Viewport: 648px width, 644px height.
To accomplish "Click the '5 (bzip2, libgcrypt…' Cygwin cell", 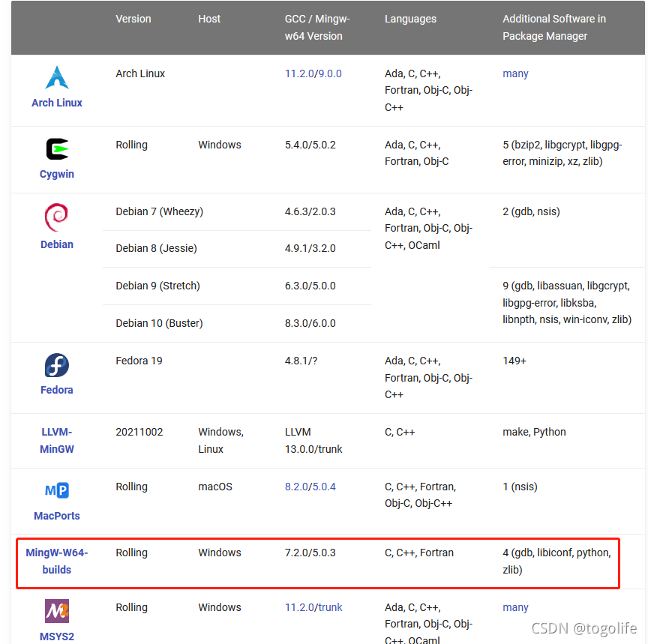I will tap(562, 153).
